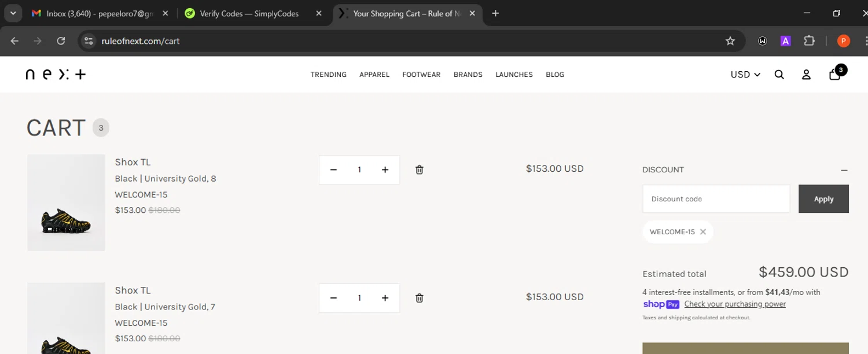Open a new browser tab

(495, 13)
